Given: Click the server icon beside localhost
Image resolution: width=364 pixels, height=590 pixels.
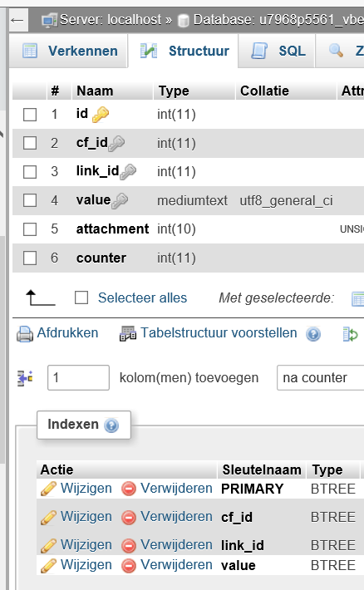Looking at the screenshot, I should point(49,20).
